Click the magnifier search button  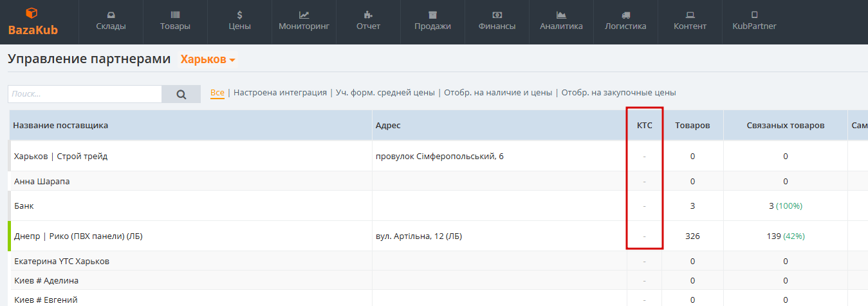tap(181, 94)
